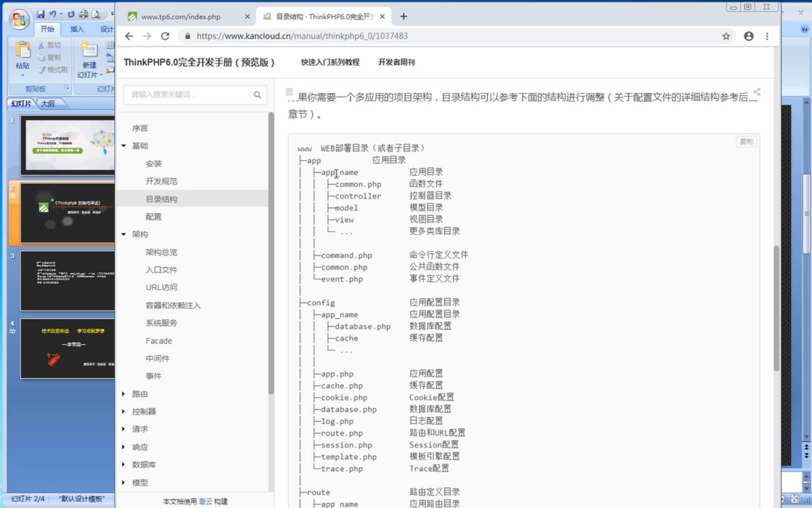Reload the page with the refresh icon
This screenshot has width=812, height=508.
[x=165, y=36]
